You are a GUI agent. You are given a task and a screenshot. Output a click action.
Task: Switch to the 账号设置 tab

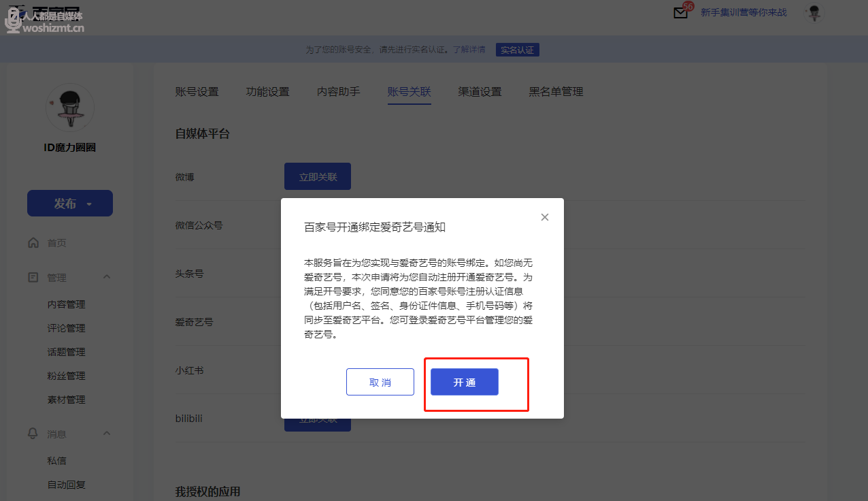click(197, 92)
